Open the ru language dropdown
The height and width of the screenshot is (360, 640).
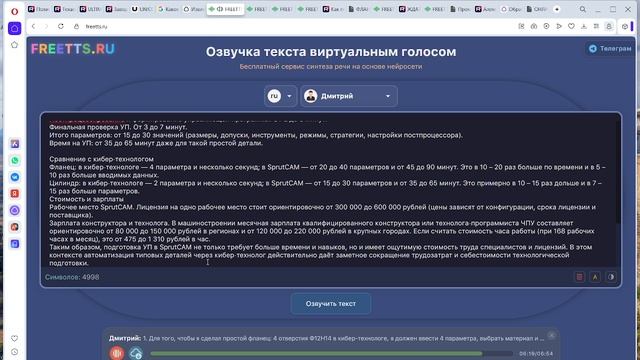coord(280,96)
